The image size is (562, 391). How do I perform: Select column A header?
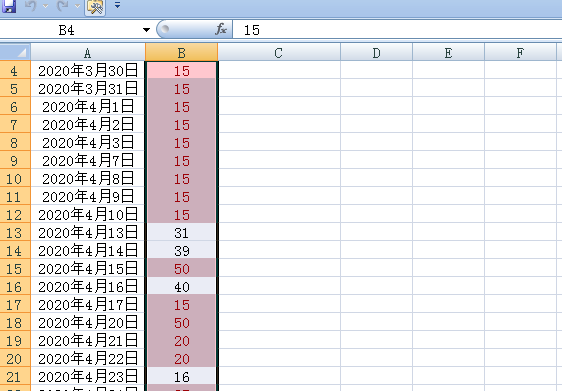point(88,52)
